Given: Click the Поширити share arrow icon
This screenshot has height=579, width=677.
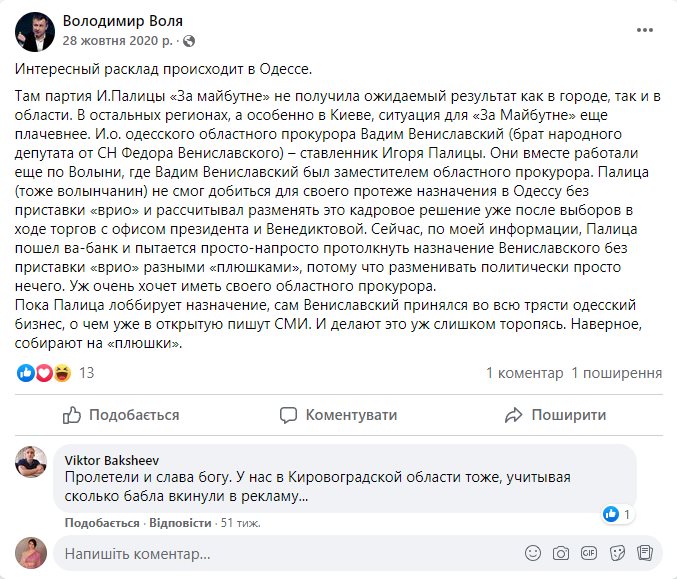Looking at the screenshot, I should click(x=514, y=415).
